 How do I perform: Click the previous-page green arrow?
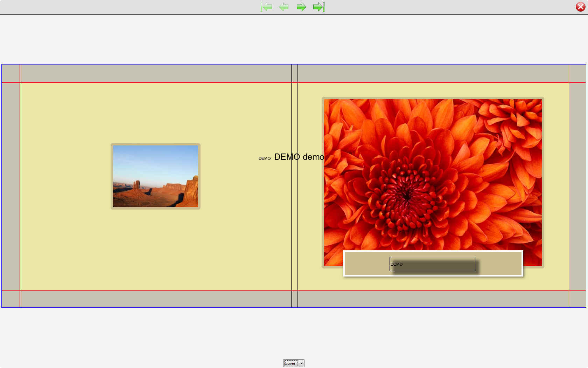coord(284,7)
